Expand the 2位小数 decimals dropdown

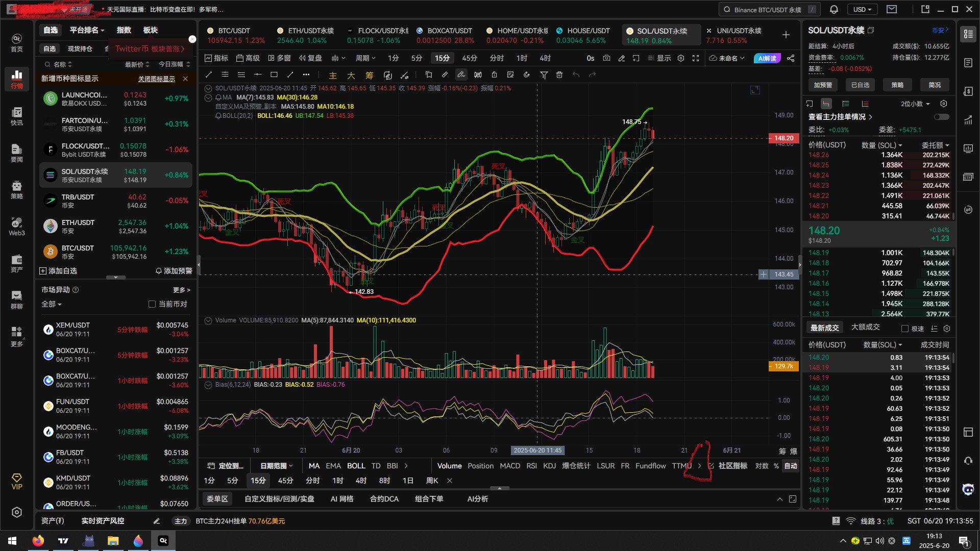(x=915, y=104)
